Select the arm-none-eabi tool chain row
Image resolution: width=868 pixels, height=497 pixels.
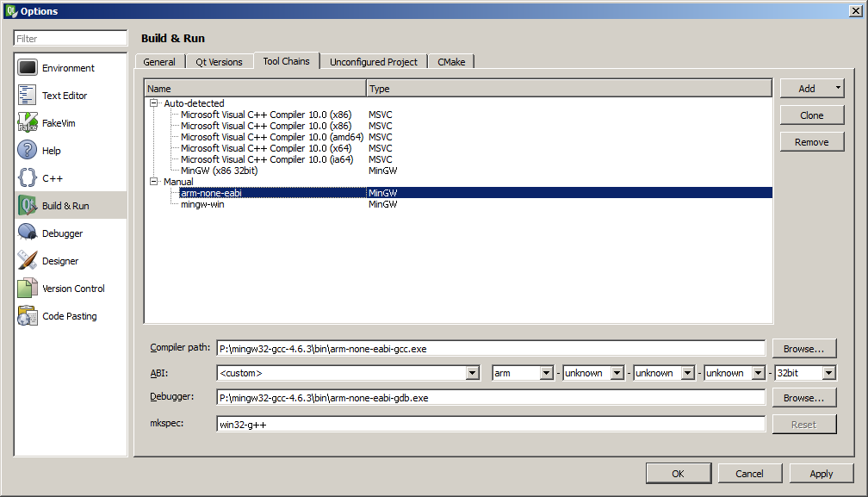459,193
